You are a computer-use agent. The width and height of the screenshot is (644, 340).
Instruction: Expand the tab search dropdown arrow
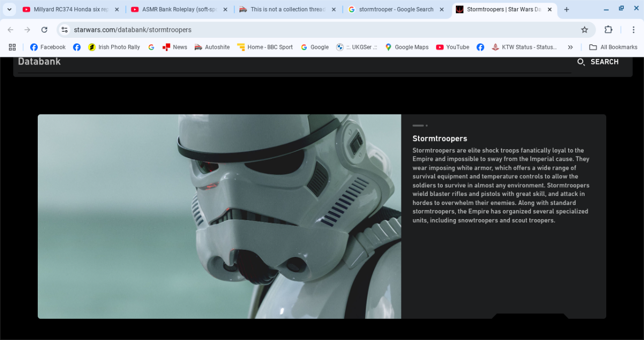tap(9, 10)
